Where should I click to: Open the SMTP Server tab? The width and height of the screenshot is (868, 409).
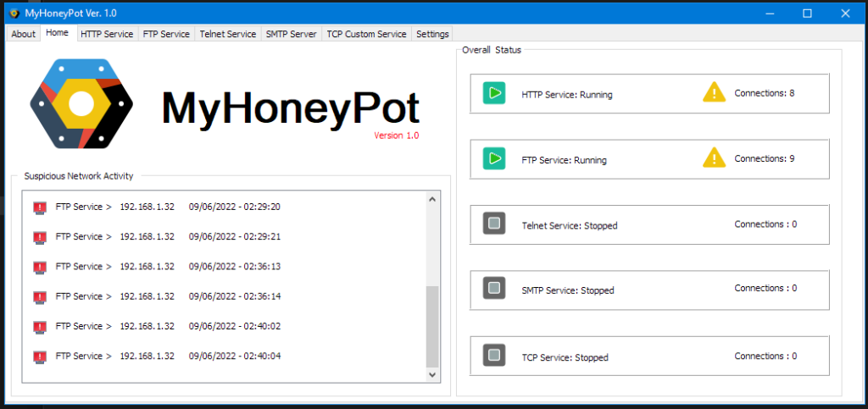click(292, 34)
